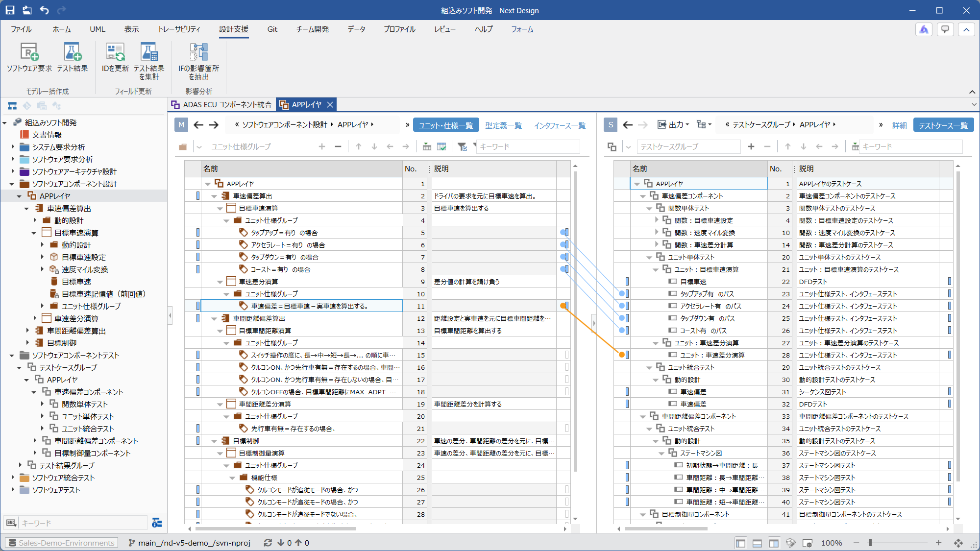The image size is (980, 551).
Task: Click the 出力 export icon in right pane
Action: tap(662, 125)
